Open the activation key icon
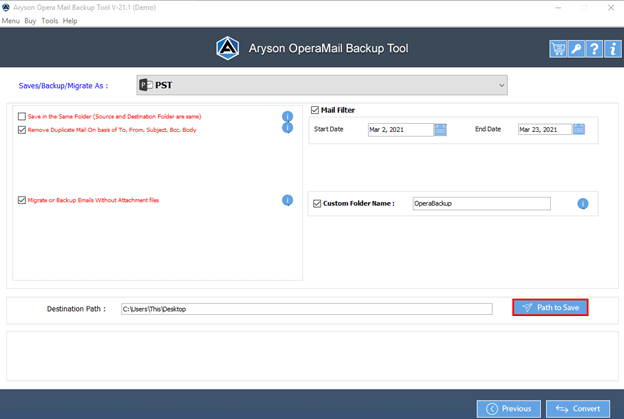Viewport: 624px width, 419px height. tap(576, 49)
